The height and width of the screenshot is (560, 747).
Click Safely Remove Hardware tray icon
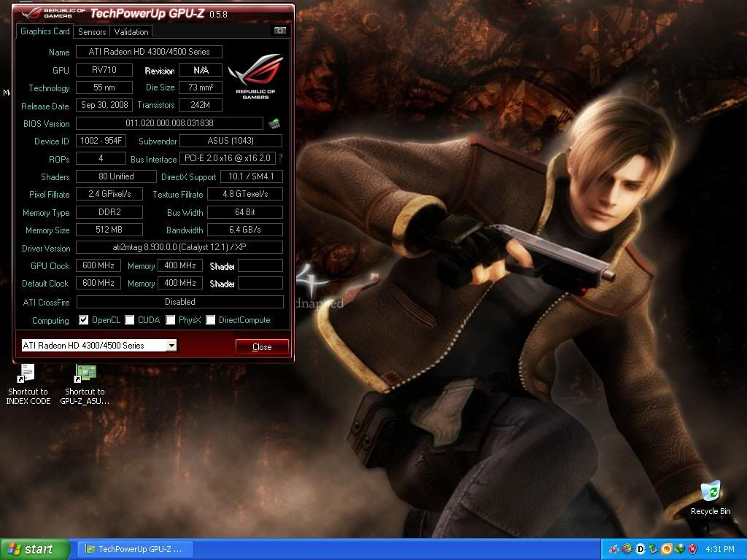tap(653, 549)
